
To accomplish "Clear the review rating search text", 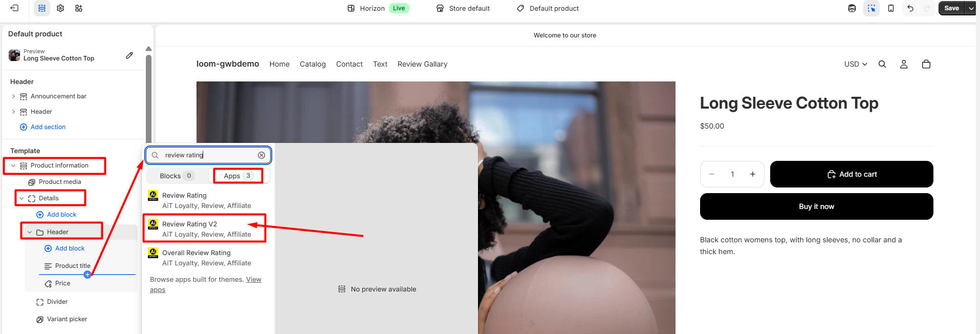I will [x=262, y=155].
